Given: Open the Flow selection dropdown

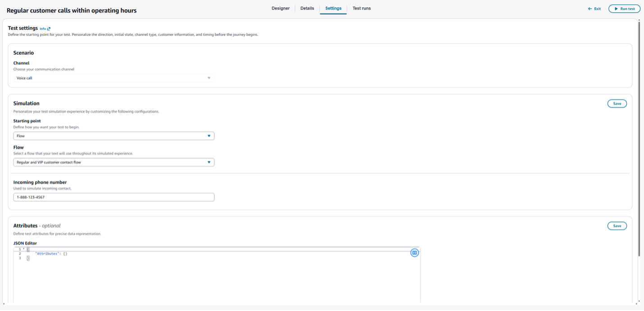Looking at the screenshot, I should (113, 162).
